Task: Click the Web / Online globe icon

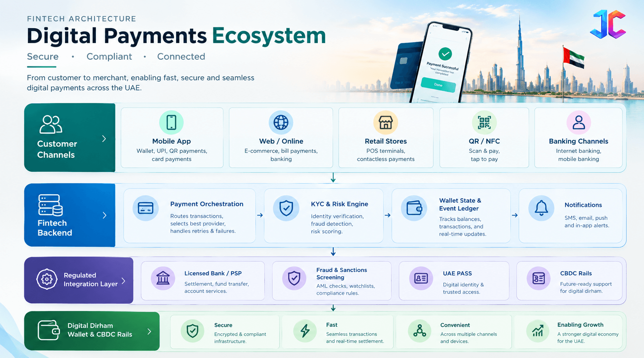Action: (x=281, y=123)
